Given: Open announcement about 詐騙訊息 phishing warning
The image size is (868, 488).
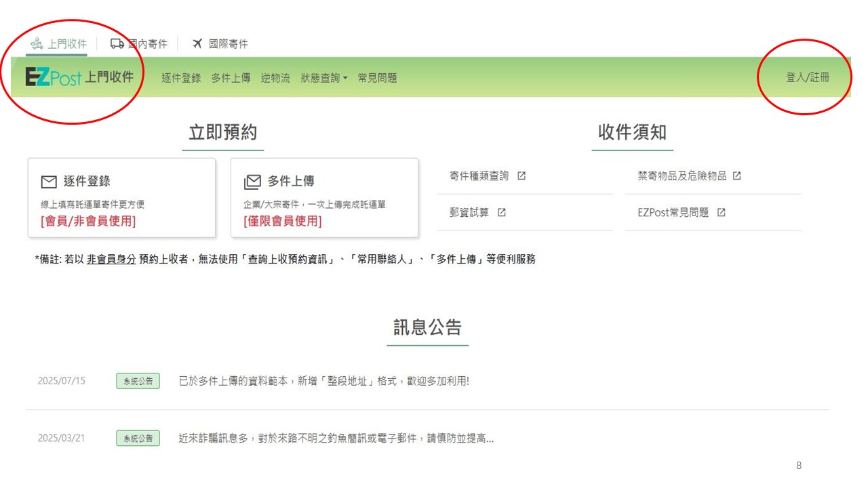Looking at the screenshot, I should tap(336, 438).
